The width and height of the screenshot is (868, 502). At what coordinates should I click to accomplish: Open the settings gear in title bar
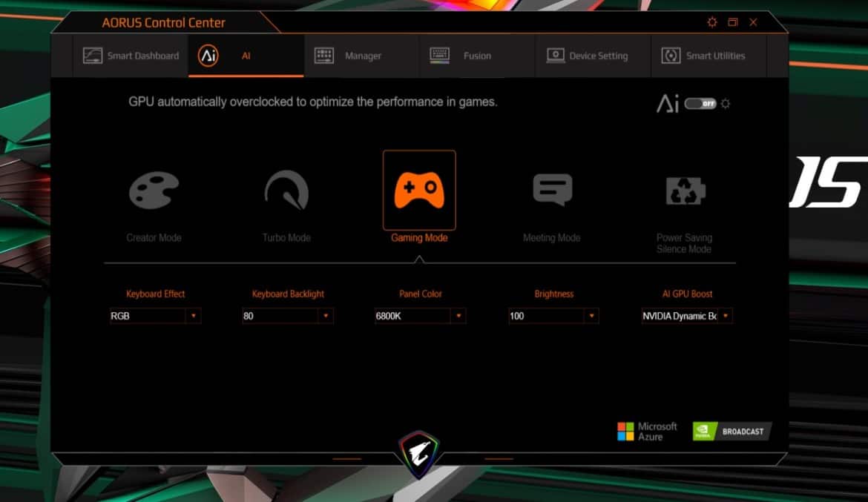712,22
